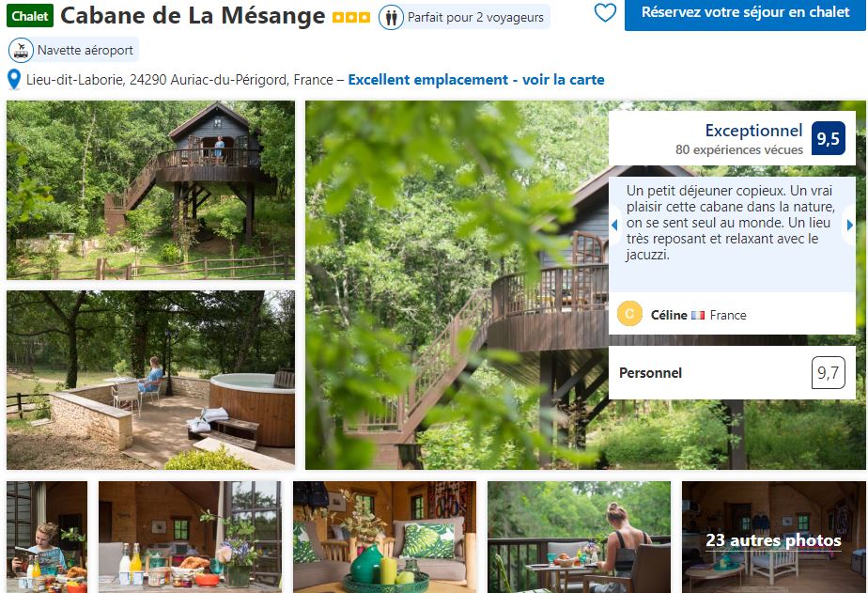Click the 9,5 score badge

[x=829, y=138]
